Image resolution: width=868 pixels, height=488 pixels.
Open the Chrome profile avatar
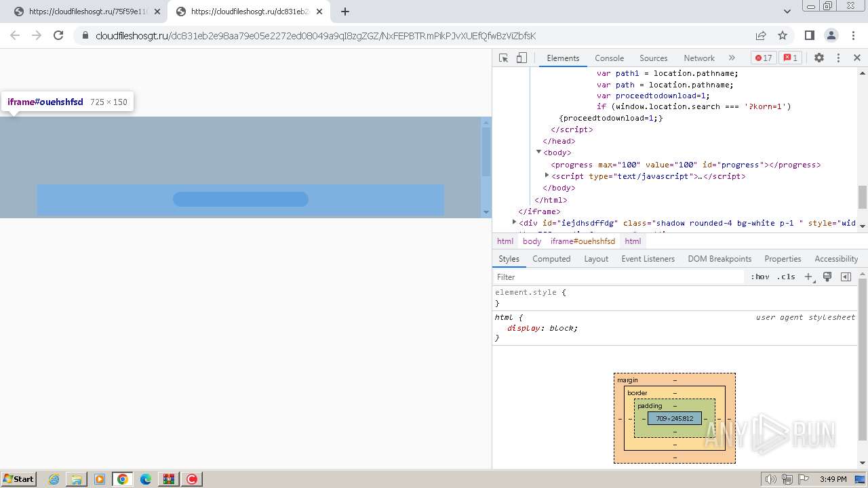click(831, 35)
